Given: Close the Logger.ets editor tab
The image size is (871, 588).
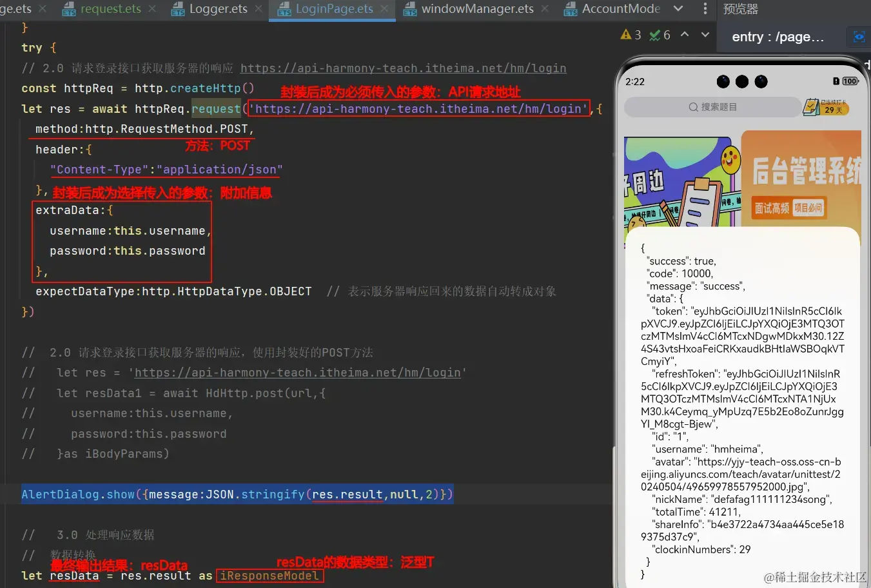Looking at the screenshot, I should [x=259, y=9].
